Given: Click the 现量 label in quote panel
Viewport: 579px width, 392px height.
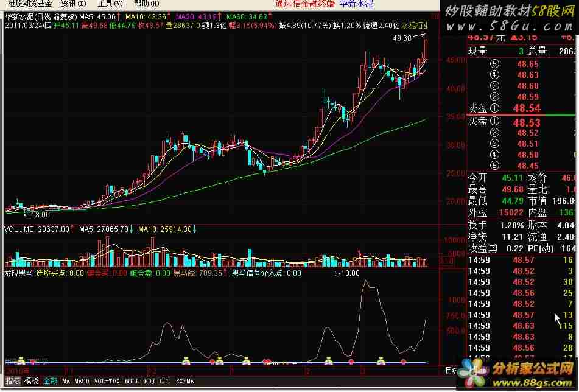Looking at the screenshot, I should pos(477,51).
